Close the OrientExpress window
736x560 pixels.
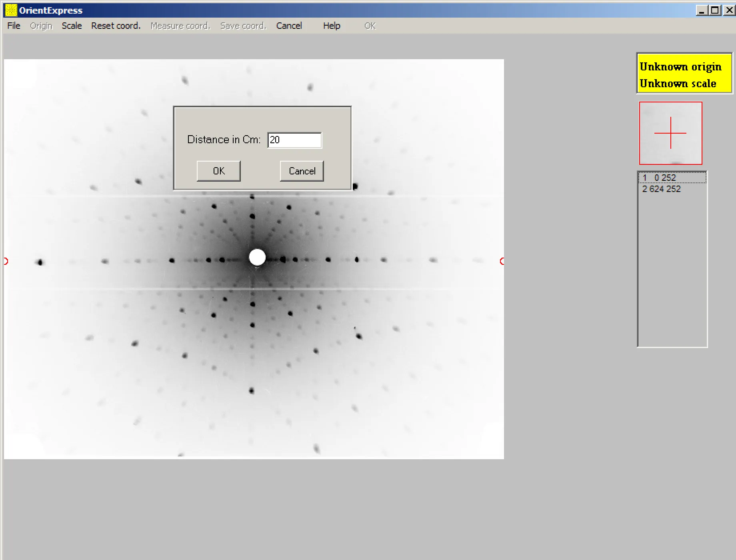pos(729,10)
